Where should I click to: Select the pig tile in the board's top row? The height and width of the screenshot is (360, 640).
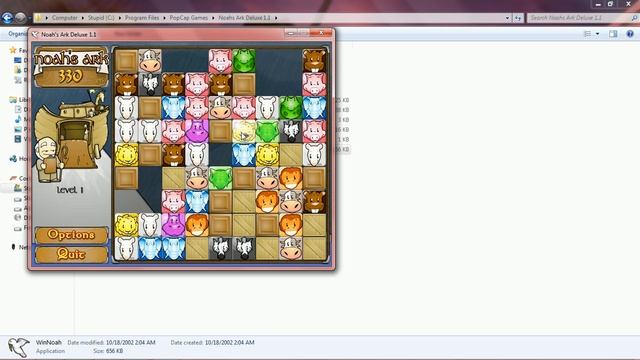coord(220,61)
